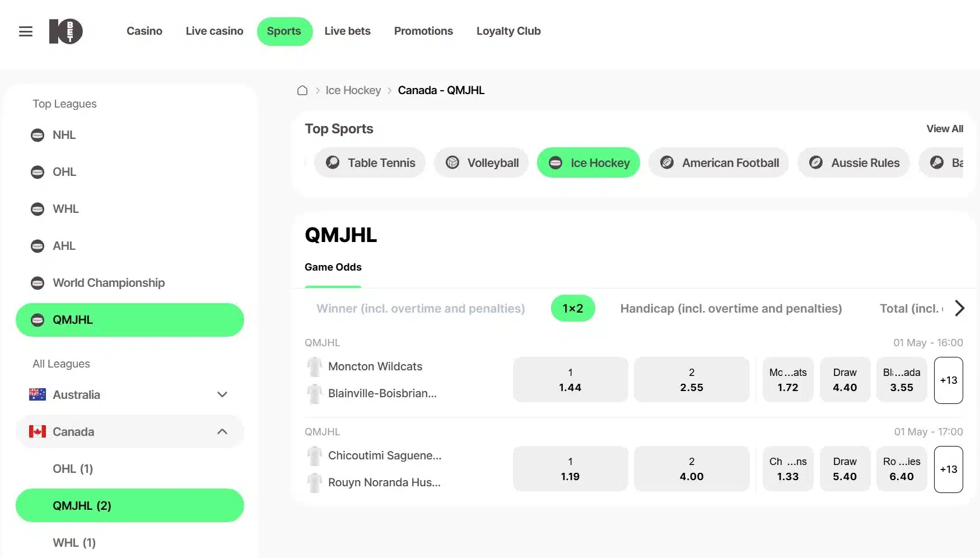980x558 pixels.
Task: Click the Blainville-Boisbriand jersey icon
Action: tap(315, 393)
